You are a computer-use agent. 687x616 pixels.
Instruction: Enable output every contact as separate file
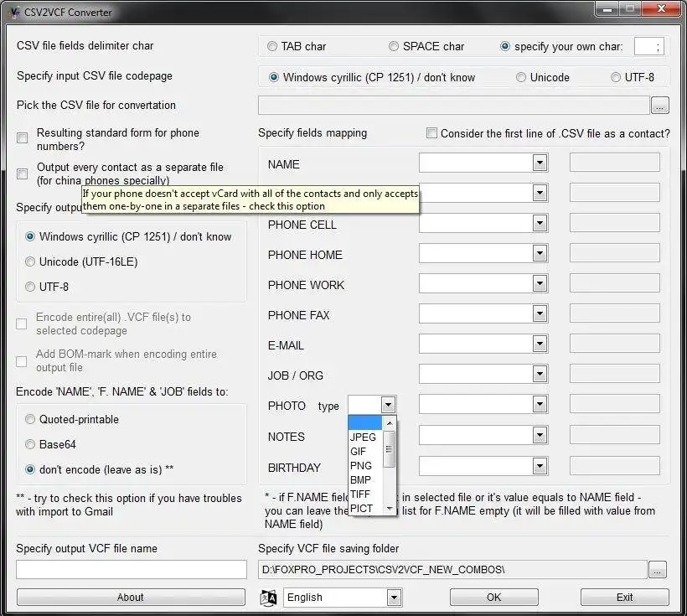click(x=22, y=173)
